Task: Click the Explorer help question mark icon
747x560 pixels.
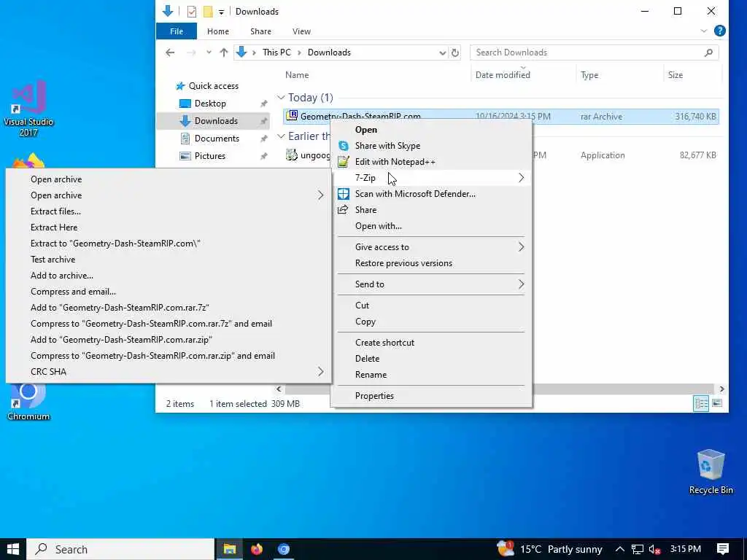Action: click(x=719, y=31)
